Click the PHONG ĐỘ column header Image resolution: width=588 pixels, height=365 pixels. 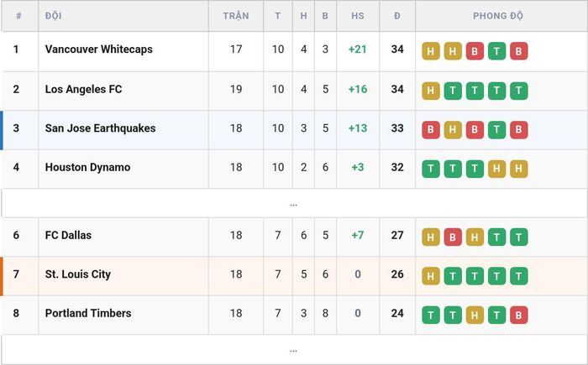(x=498, y=16)
